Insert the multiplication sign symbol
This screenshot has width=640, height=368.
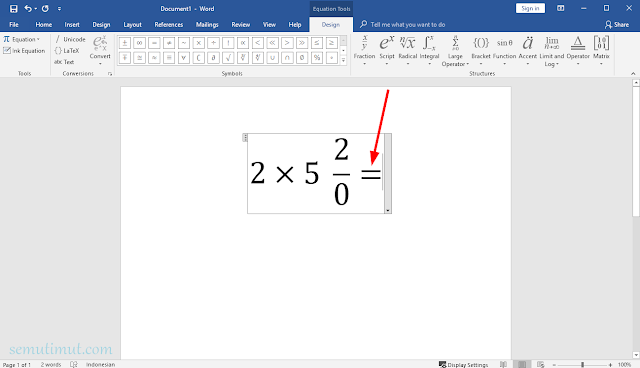coord(198,42)
